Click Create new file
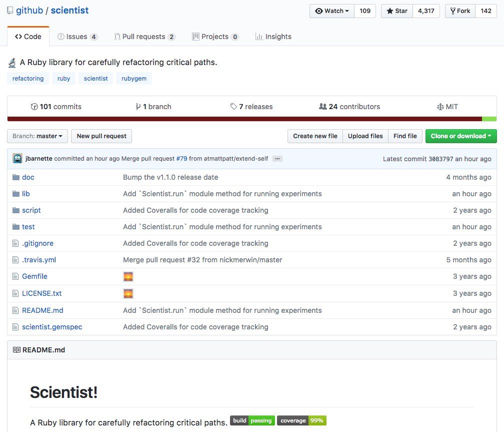Screen dimensions: 504x432 tap(315, 136)
